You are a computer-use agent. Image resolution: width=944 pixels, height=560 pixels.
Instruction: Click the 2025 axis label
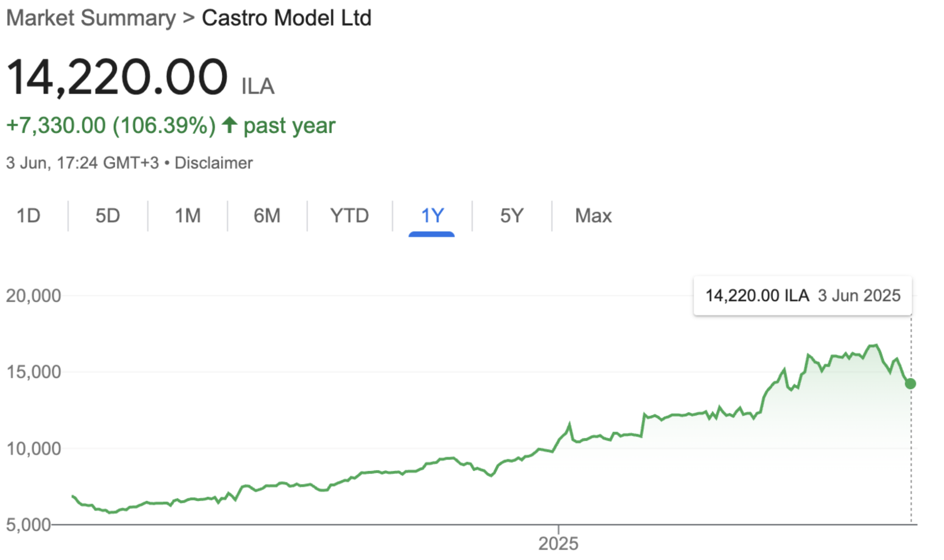click(x=558, y=544)
